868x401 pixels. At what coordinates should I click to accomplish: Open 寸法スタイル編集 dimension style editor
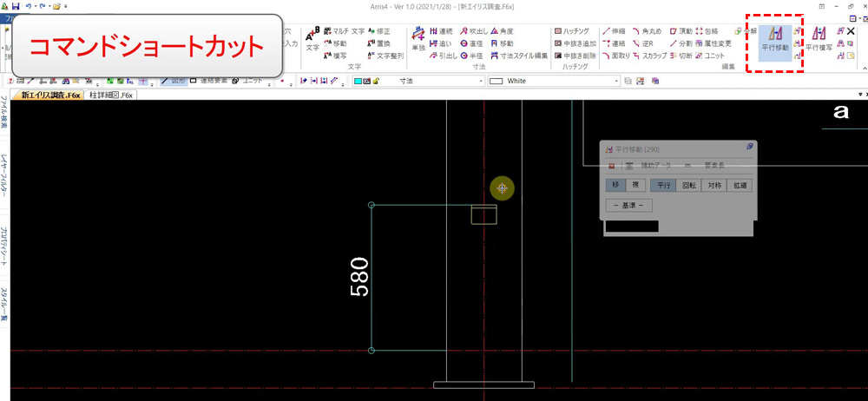(519, 55)
